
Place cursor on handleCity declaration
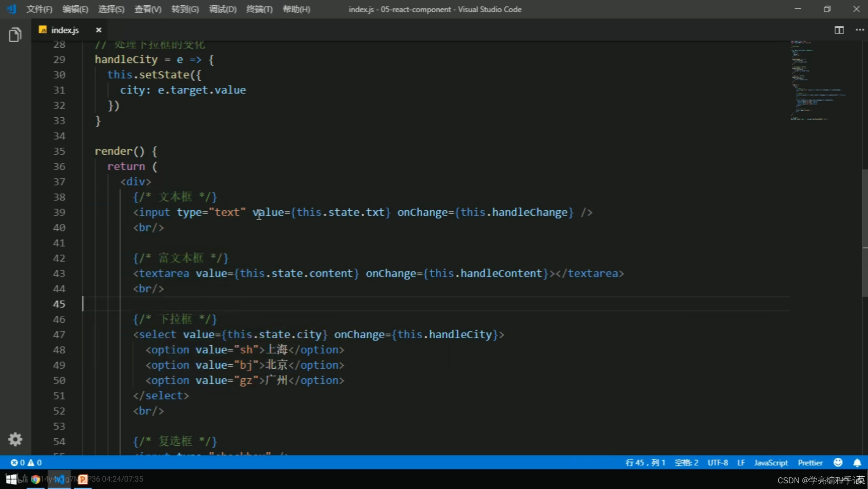pyautogui.click(x=126, y=59)
